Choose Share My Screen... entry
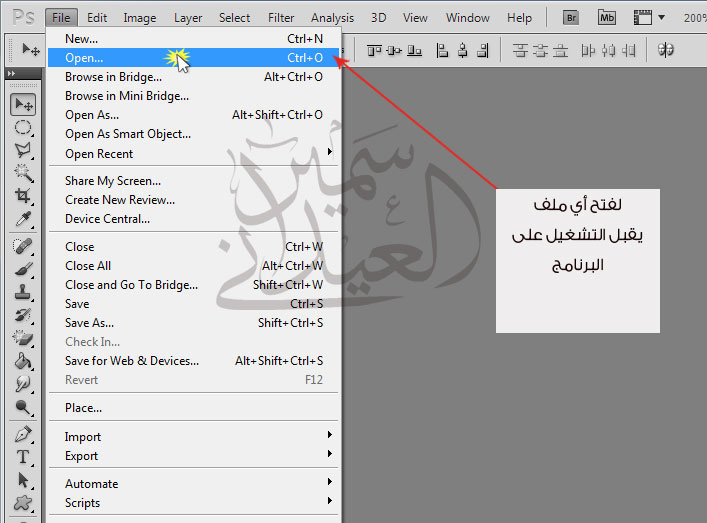The height and width of the screenshot is (523, 707). (193, 181)
